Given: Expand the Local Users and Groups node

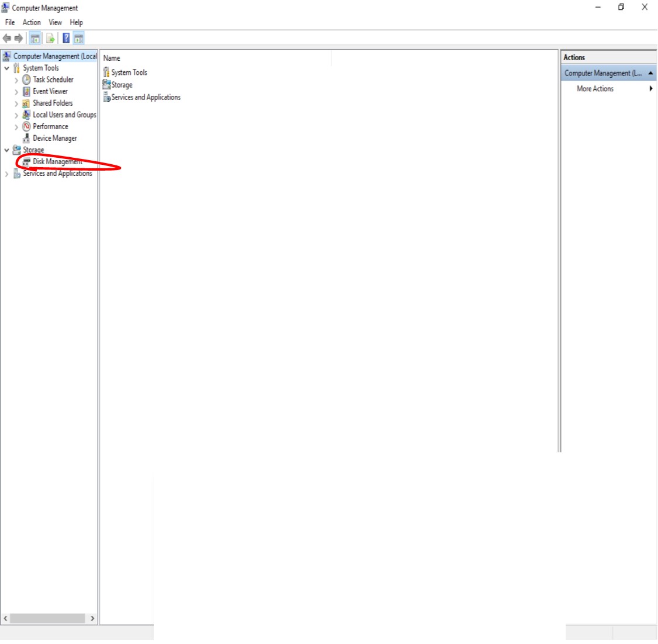Looking at the screenshot, I should [x=16, y=115].
